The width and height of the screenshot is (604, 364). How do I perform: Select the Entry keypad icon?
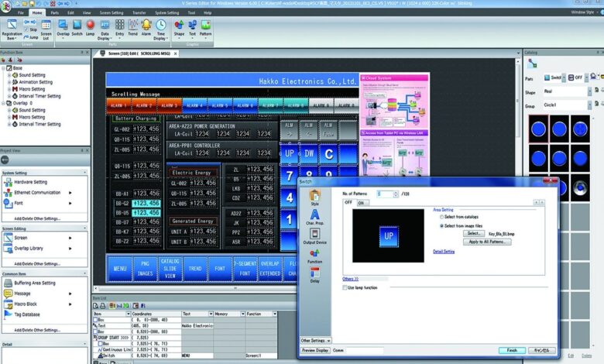(120, 28)
